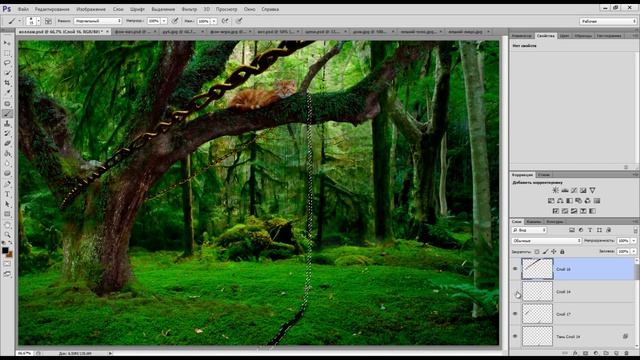Hide the Тень Слой 14 layer
Image resolution: width=640 pixels, height=360 pixels.
point(515,336)
